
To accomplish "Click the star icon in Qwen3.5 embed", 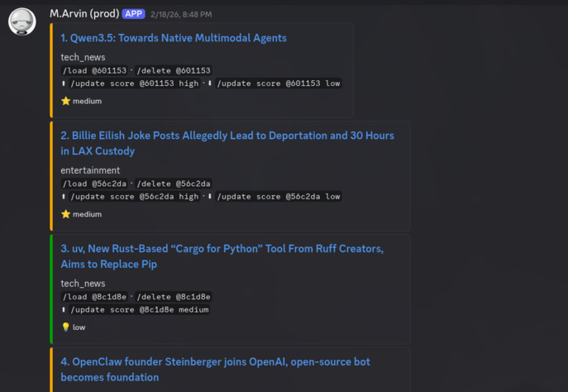I will pos(65,101).
